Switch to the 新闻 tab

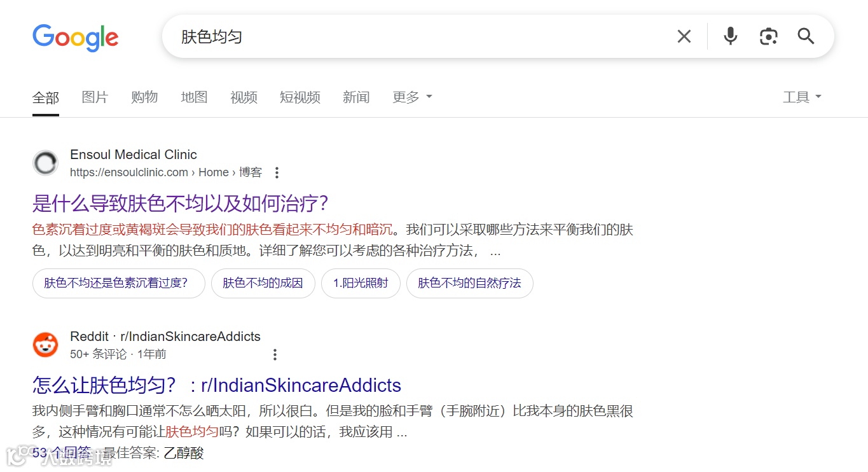pos(356,97)
